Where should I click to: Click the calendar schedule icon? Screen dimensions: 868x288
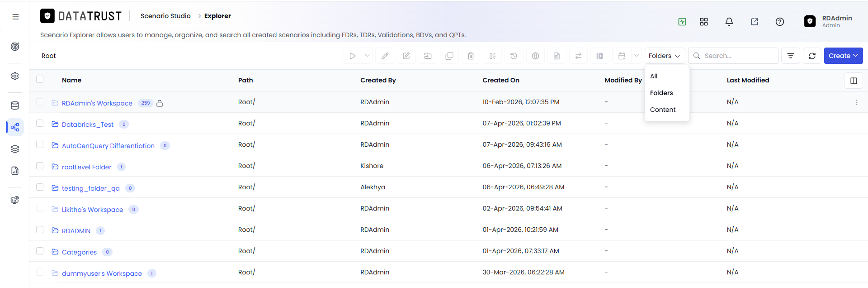(x=622, y=56)
